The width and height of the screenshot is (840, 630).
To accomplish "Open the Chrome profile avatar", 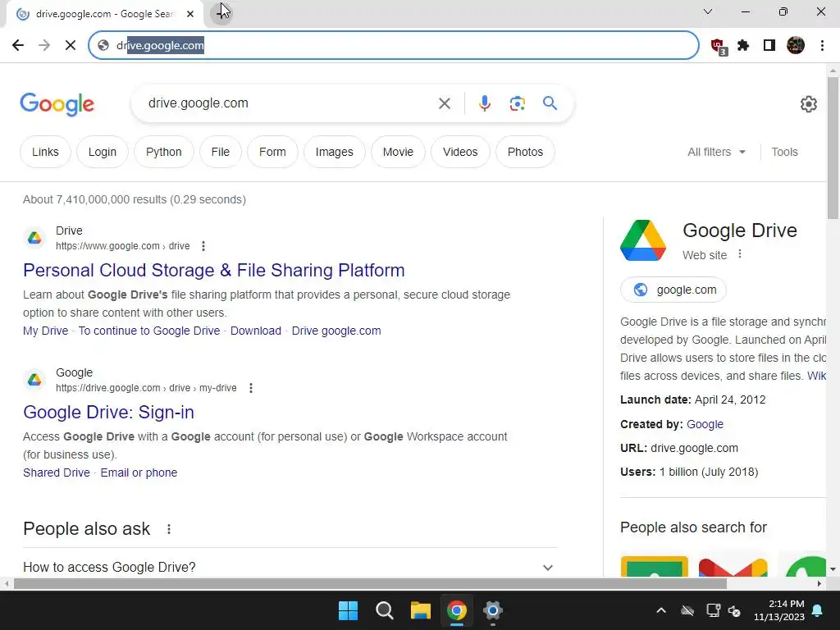I will pyautogui.click(x=796, y=46).
